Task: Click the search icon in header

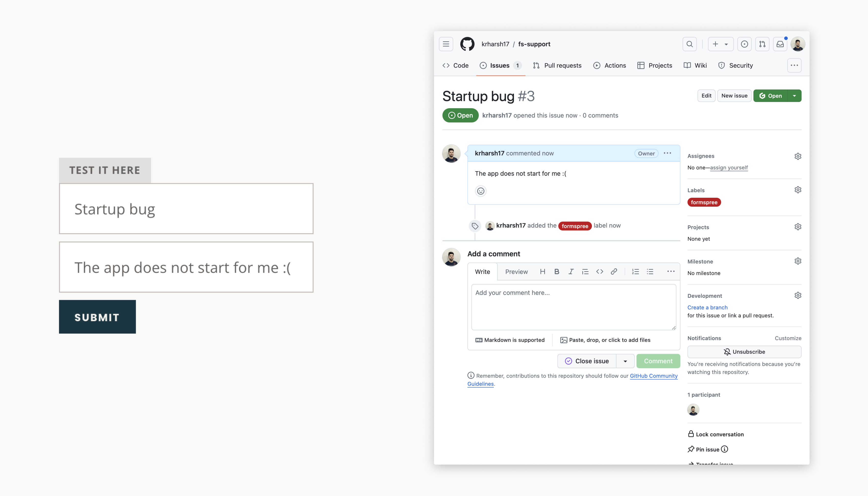Action: [689, 44]
